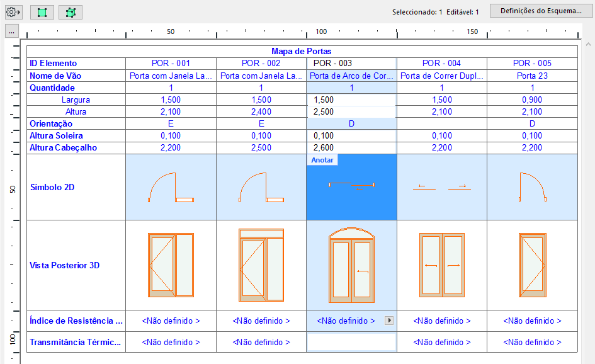595x364 pixels.
Task: Click the 2D symbol thumbnail of POR-001
Action: 170,186
